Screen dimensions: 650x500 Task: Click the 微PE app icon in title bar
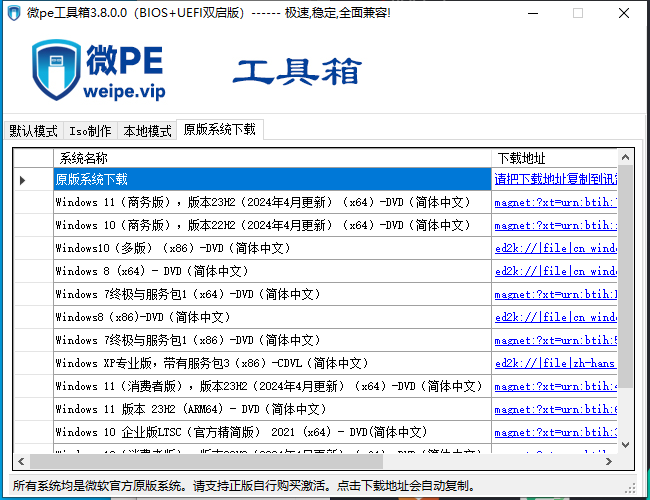click(x=13, y=13)
